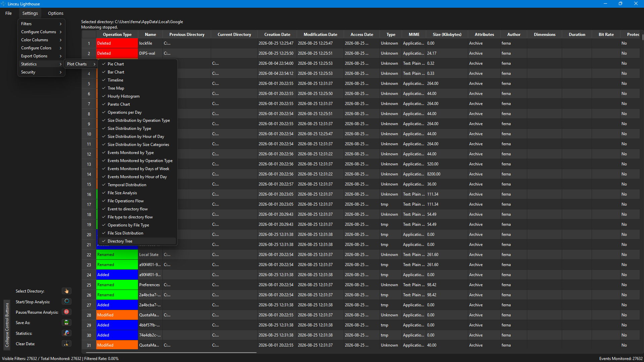Image resolution: width=644 pixels, height=362 pixels.
Task: Toggle the File Size Analysis option
Action: [x=138, y=193]
